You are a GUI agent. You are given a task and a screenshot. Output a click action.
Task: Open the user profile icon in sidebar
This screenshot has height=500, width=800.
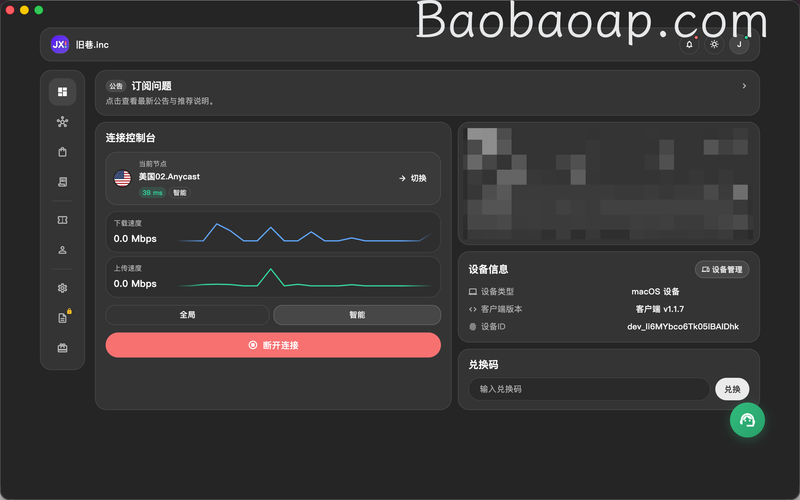62,250
